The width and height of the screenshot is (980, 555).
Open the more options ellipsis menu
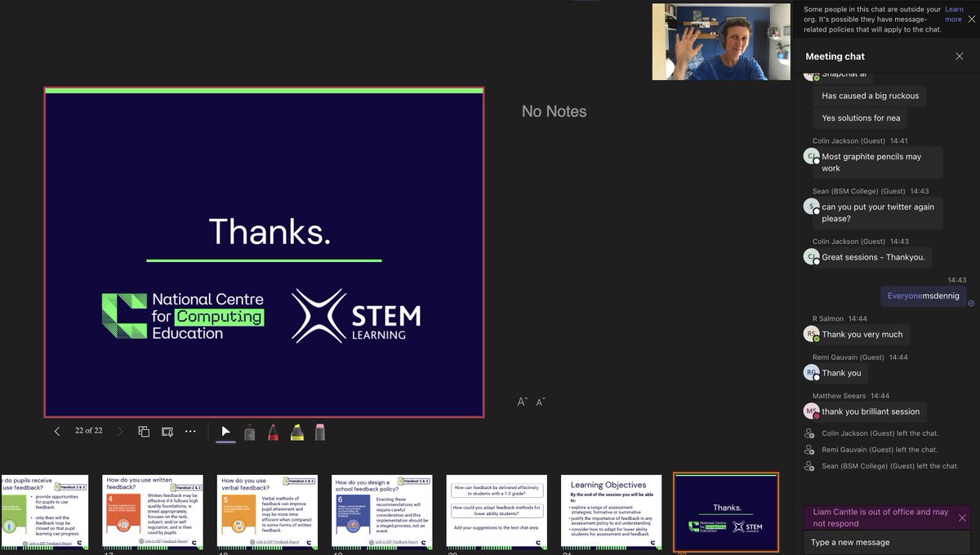[190, 431]
